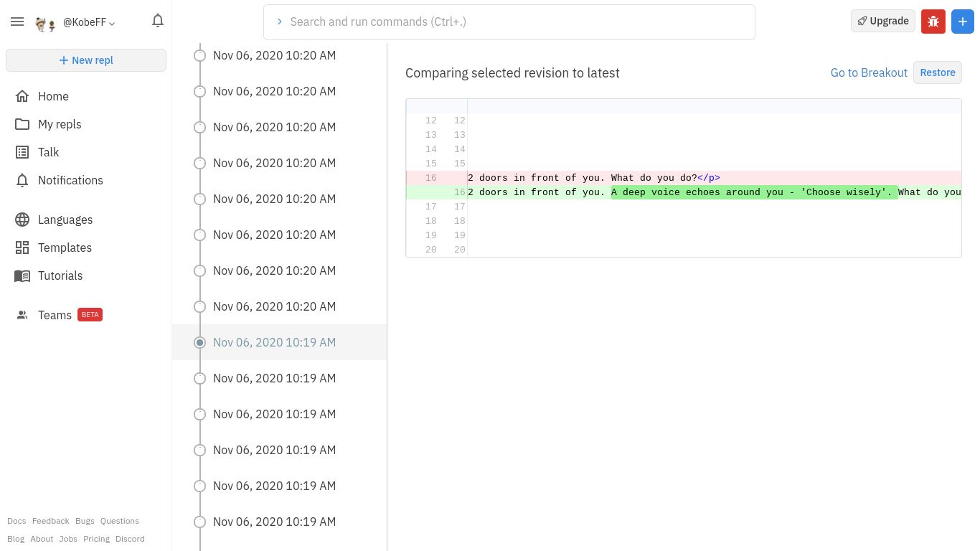This screenshot has width=980, height=551.
Task: Click the Languages globe icon
Action: (22, 220)
